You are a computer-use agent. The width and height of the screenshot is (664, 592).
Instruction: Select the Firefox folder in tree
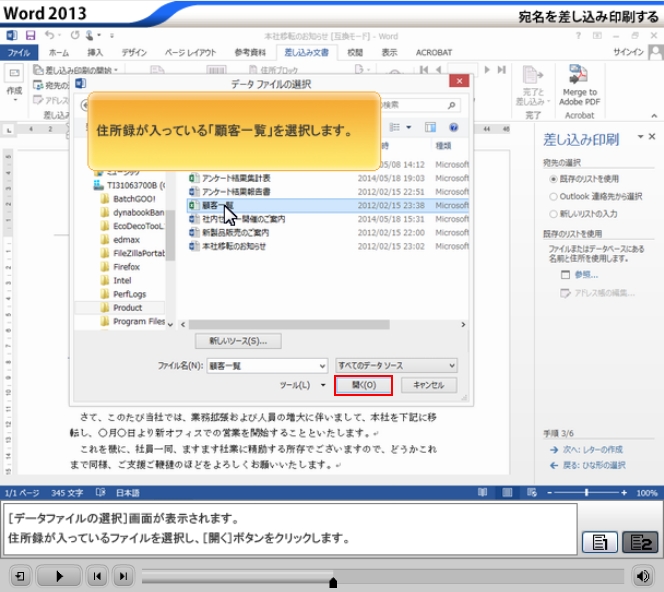(126, 267)
